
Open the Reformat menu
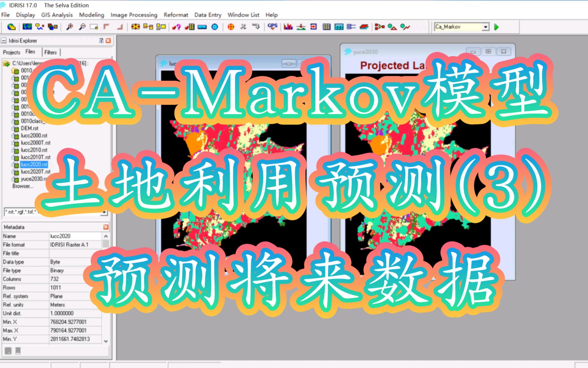(x=176, y=15)
